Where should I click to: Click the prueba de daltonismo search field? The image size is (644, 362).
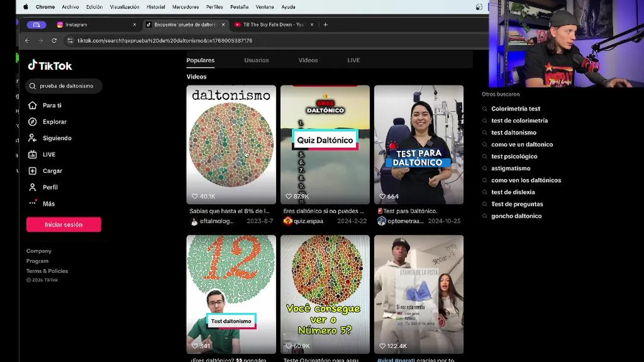point(64,86)
